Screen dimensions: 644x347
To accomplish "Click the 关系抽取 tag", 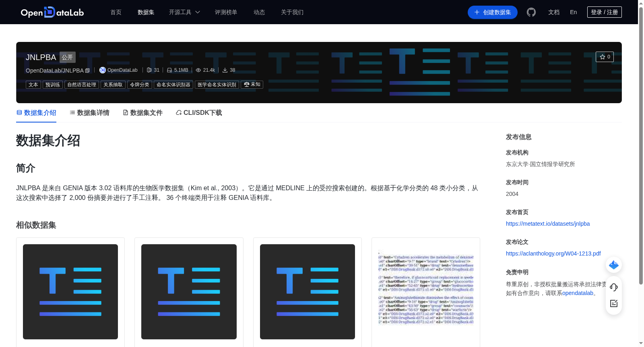I will (113, 85).
